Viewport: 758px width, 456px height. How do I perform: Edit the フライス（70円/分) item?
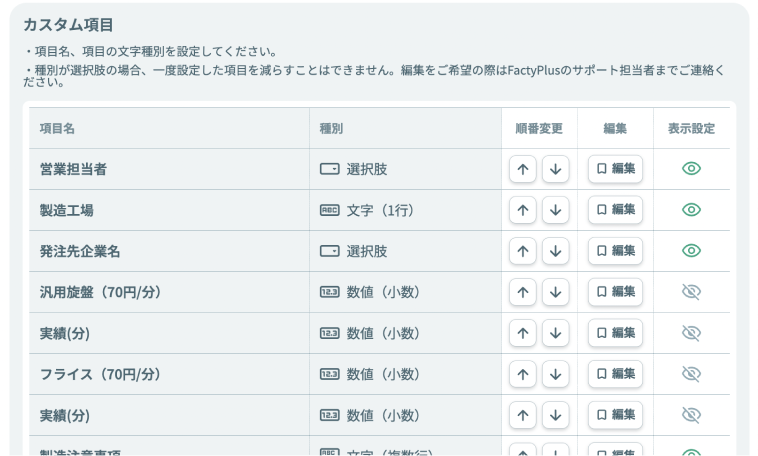click(615, 374)
